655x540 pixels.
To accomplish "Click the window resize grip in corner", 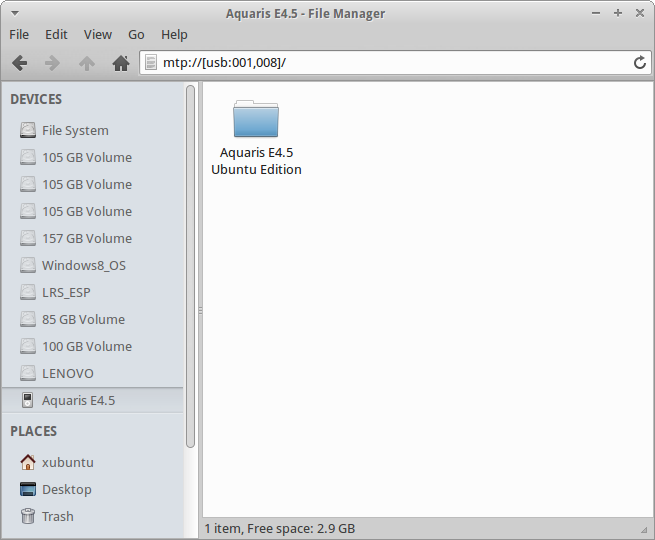I will coord(644,530).
